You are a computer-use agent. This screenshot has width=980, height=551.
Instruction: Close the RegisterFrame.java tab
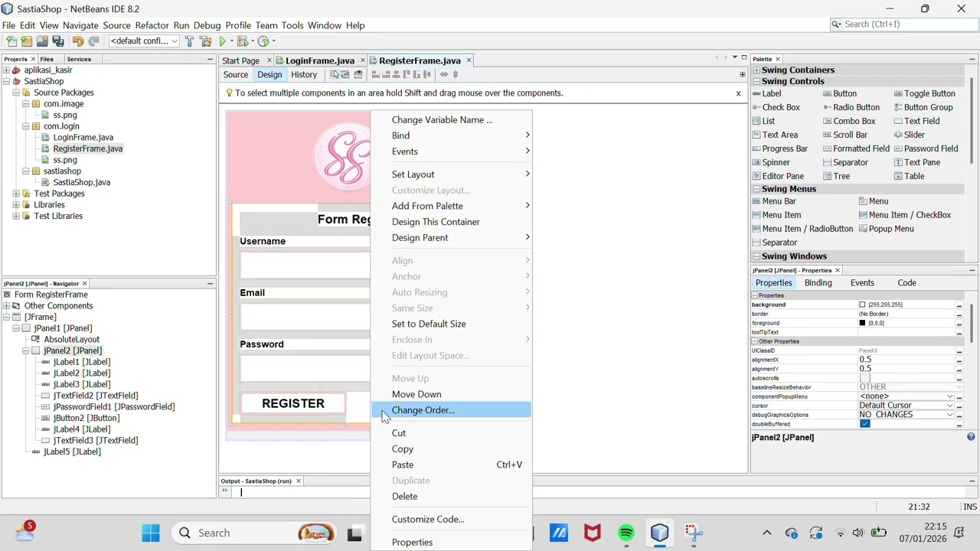point(469,60)
